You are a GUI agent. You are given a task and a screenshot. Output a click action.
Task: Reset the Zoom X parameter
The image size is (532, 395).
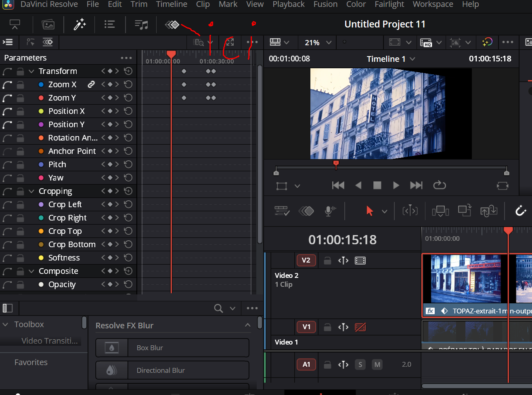coord(128,84)
